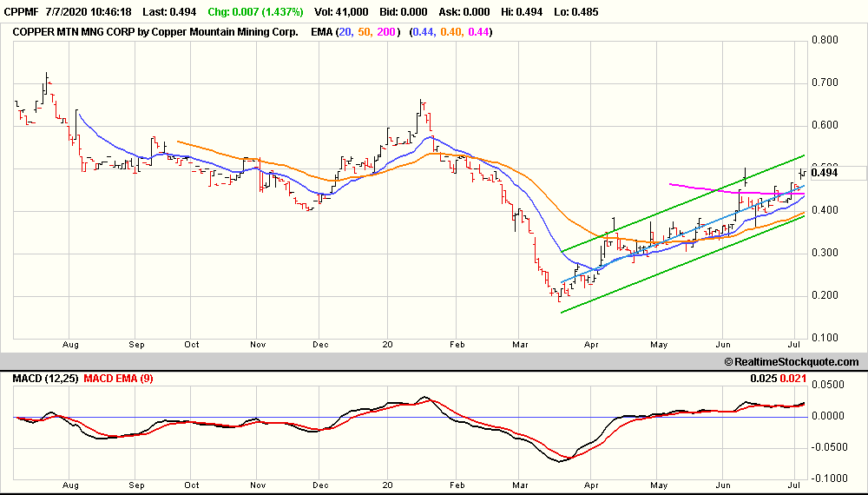Select the magenta 0.44 EMA value
Viewport: 868px width, 495px height.
[x=479, y=32]
